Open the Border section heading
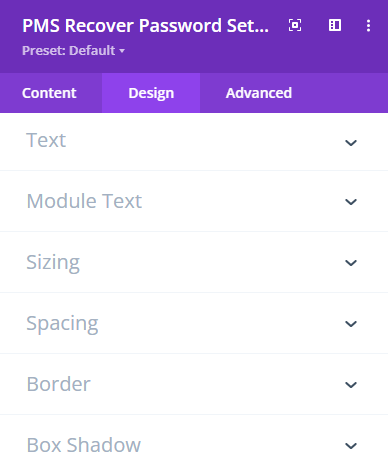This screenshot has height=471, width=388. point(58,384)
